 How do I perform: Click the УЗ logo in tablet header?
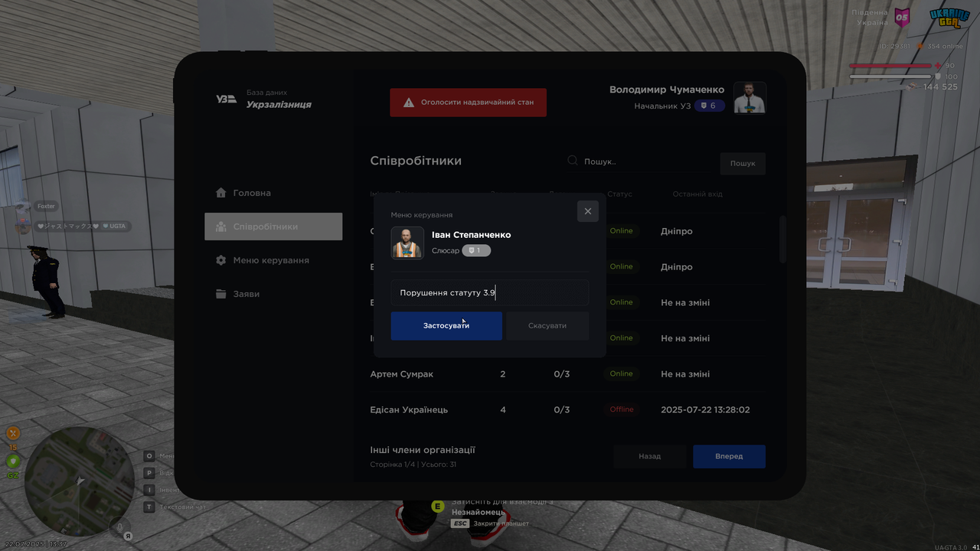tap(226, 99)
